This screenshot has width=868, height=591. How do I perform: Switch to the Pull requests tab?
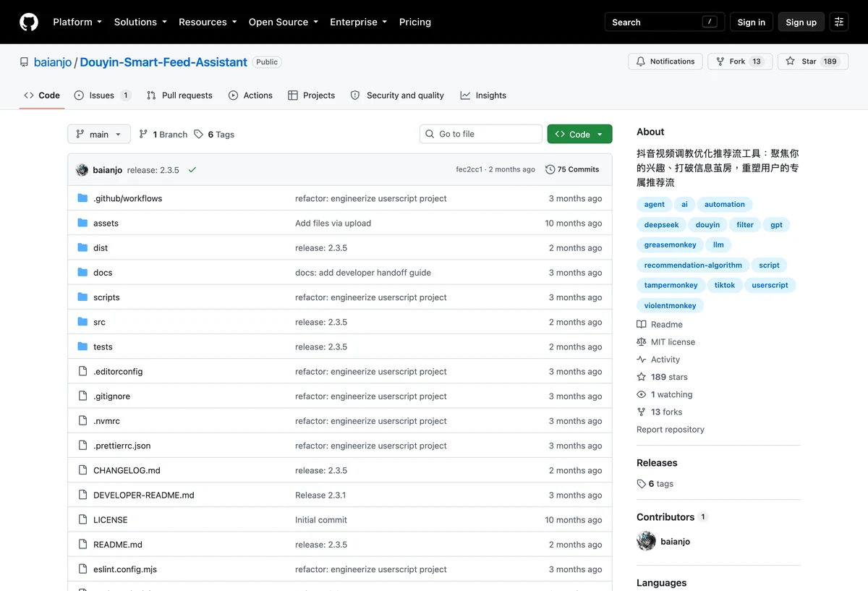(x=179, y=95)
